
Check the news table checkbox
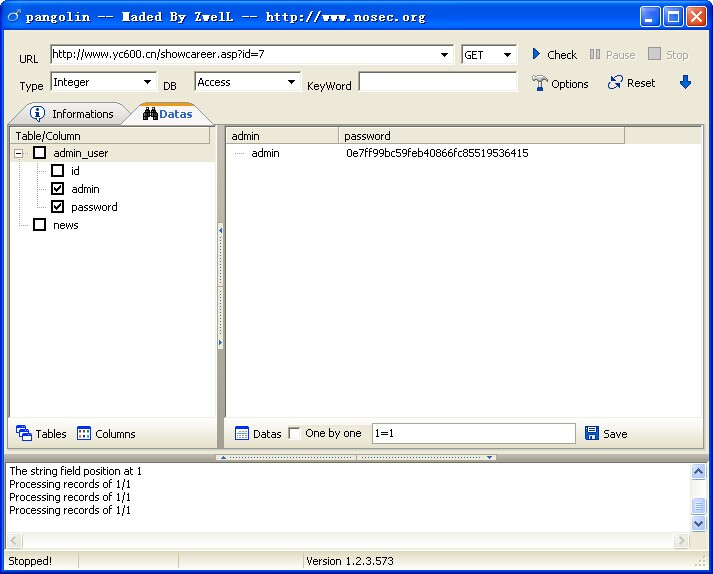tap(40, 224)
